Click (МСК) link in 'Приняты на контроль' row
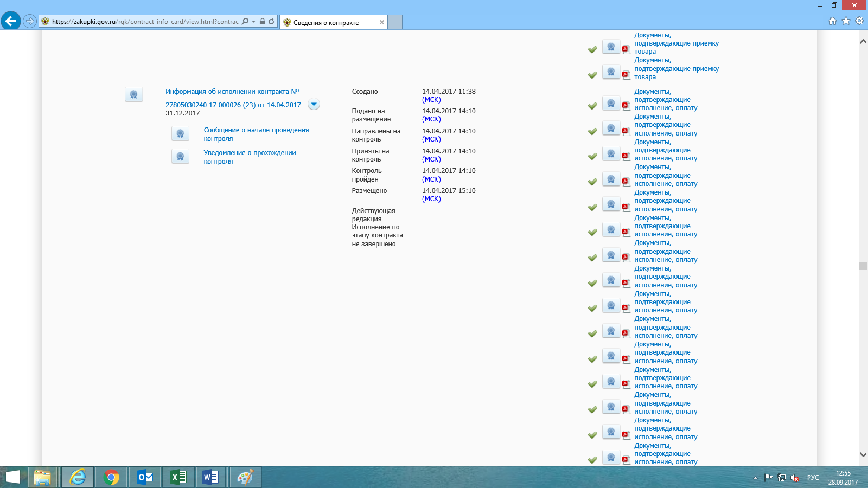868x488 pixels. pos(431,159)
